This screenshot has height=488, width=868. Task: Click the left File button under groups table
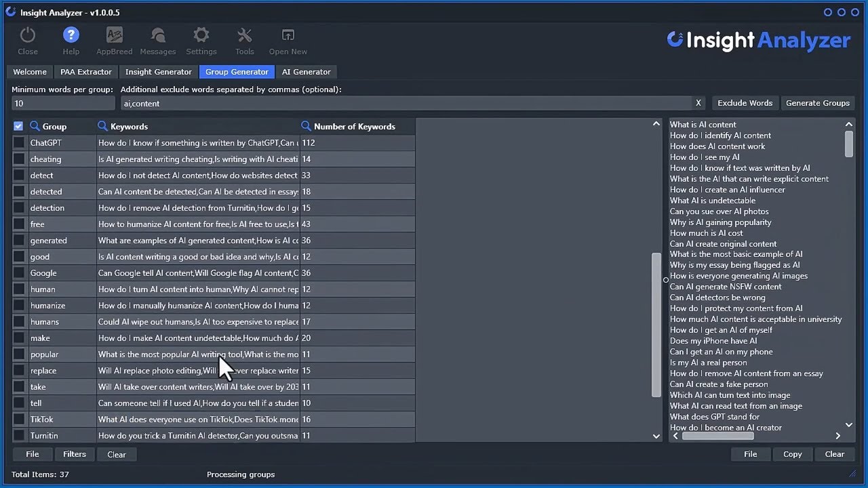[33, 454]
